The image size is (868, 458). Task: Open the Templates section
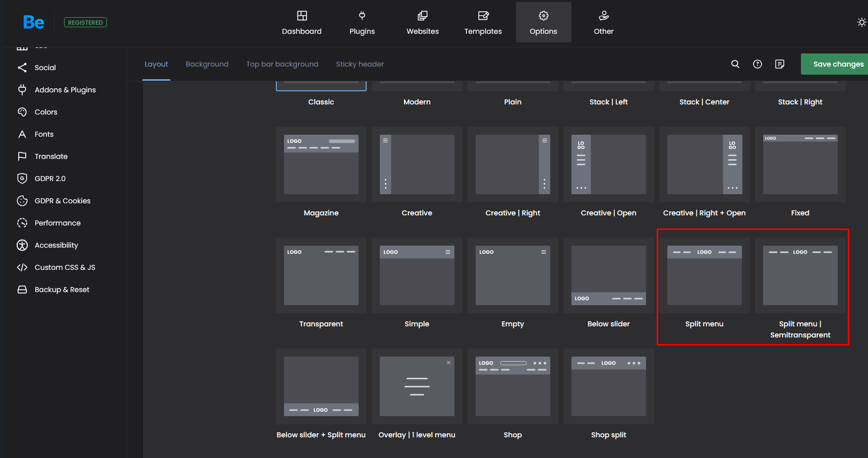[x=483, y=22]
